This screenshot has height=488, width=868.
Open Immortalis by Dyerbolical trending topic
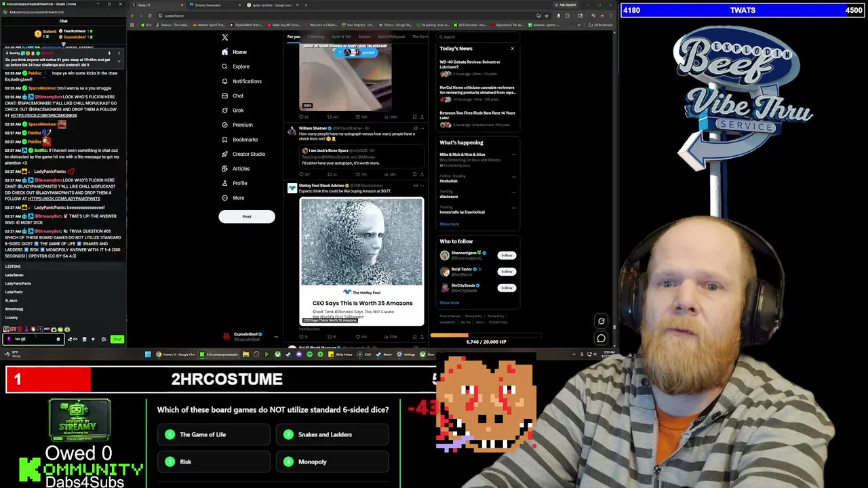click(x=462, y=212)
